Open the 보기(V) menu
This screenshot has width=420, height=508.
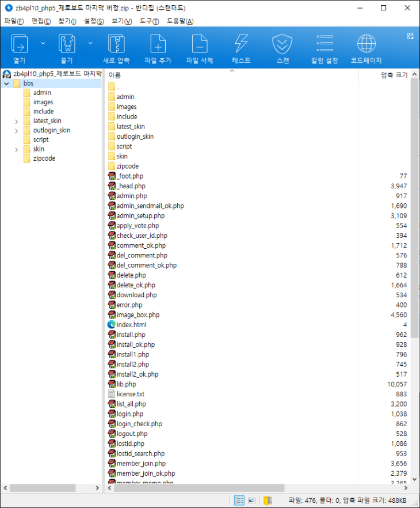[121, 21]
